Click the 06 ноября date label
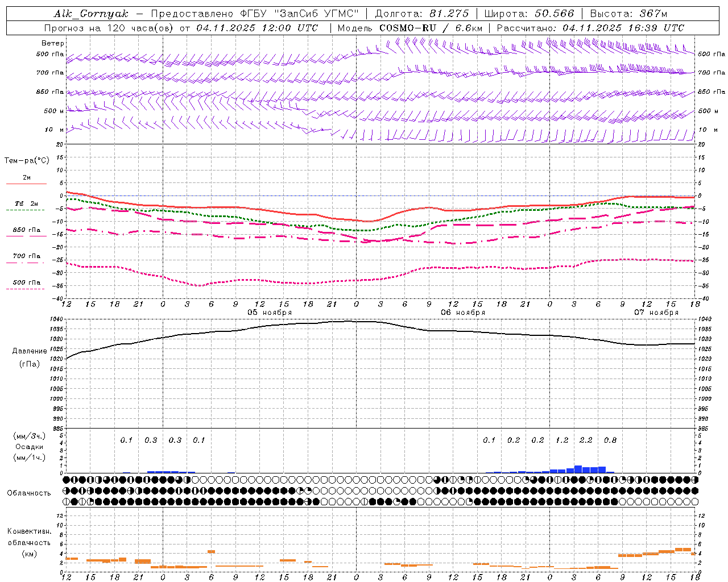 pos(463,313)
